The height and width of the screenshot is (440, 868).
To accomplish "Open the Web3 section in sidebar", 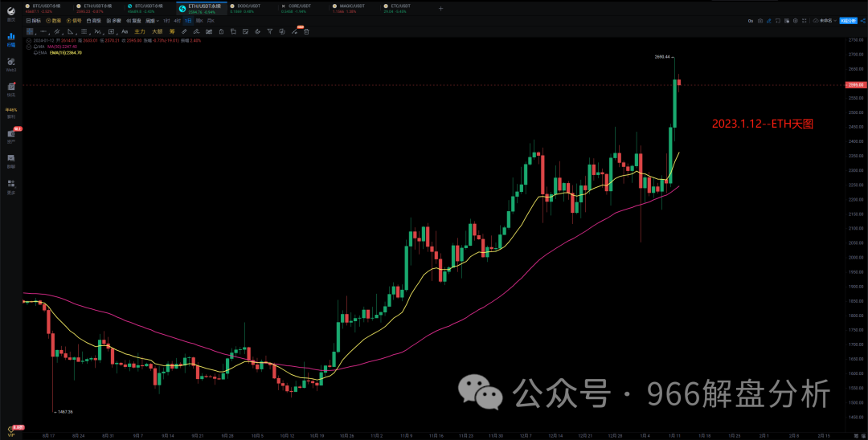I will pos(11,65).
